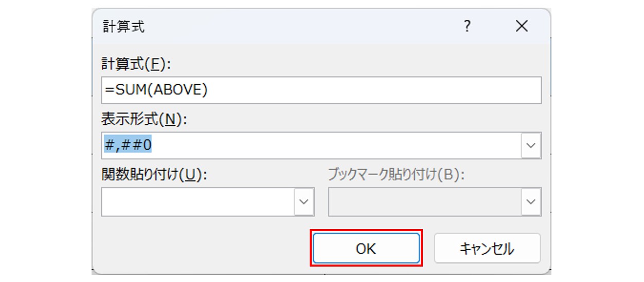Image resolution: width=644 pixels, height=282 pixels.
Task: Click blank space right of #,##0 value
Action: (334, 146)
